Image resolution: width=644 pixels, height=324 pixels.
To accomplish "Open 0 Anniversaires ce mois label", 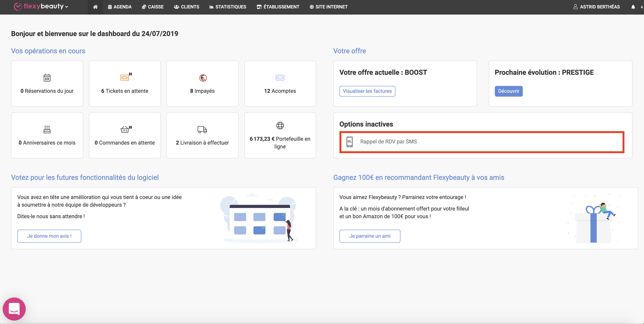I will click(x=47, y=142).
